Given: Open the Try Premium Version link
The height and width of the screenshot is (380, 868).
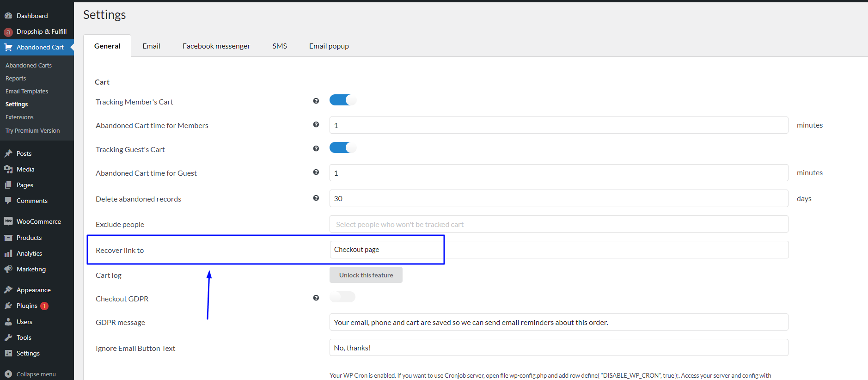Looking at the screenshot, I should click(x=32, y=131).
